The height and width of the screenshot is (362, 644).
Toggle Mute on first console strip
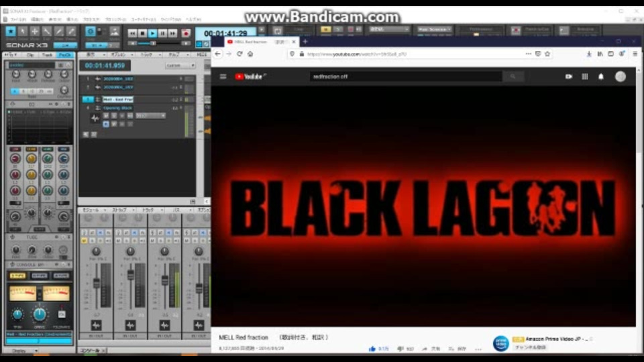point(85,241)
